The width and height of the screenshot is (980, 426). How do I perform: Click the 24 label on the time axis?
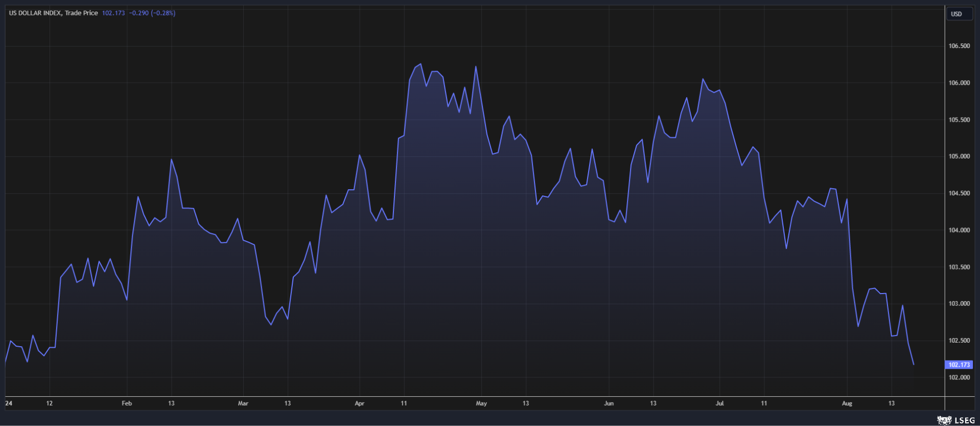coord(9,403)
